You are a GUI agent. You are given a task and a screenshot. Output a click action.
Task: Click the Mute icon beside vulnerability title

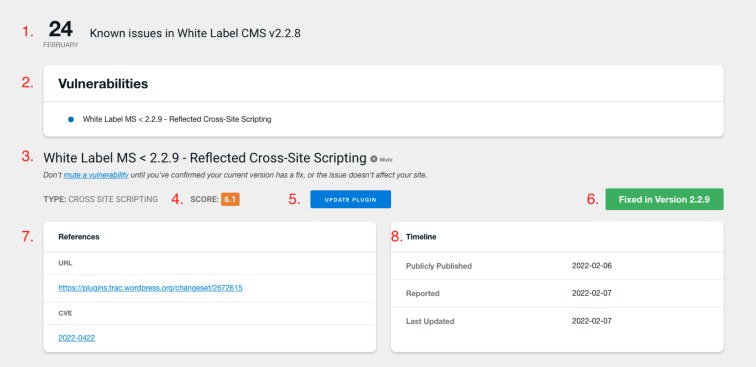[x=374, y=159]
